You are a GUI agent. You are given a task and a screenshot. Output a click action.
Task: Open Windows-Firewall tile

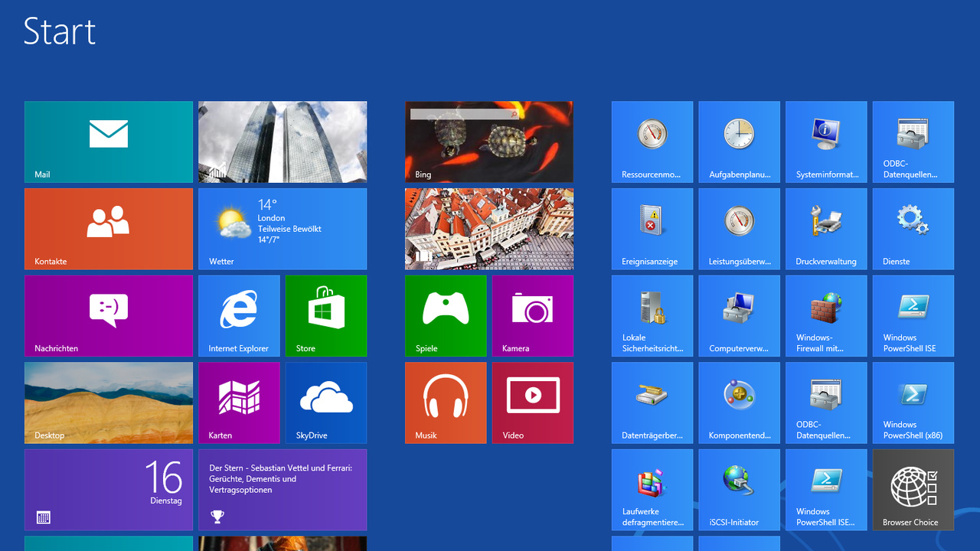(x=826, y=316)
